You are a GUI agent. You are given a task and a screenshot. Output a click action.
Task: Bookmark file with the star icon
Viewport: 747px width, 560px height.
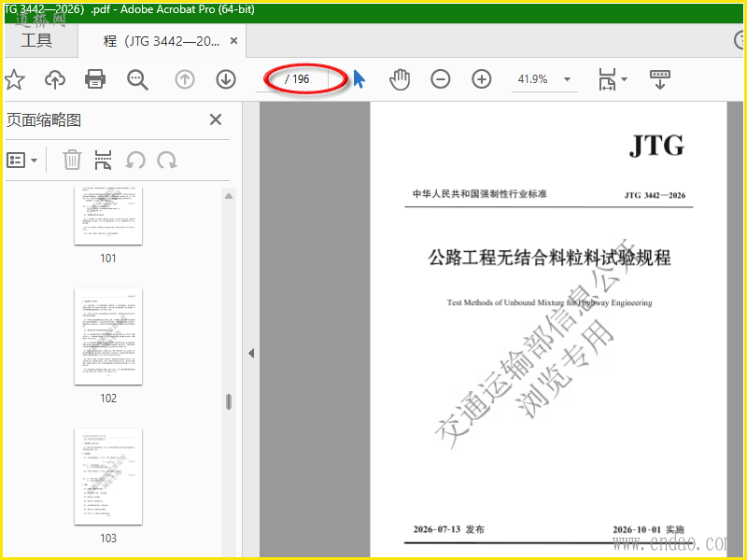tap(14, 79)
